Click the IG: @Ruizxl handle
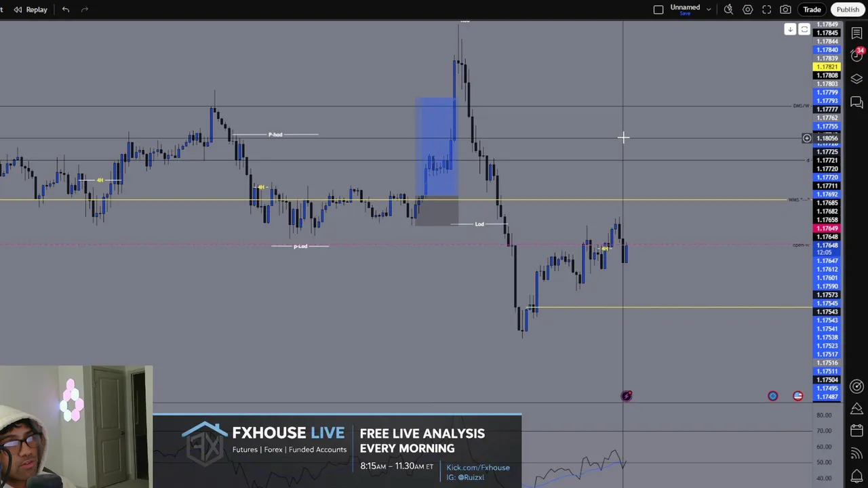Screen dimensions: 868x488 click(x=465, y=477)
